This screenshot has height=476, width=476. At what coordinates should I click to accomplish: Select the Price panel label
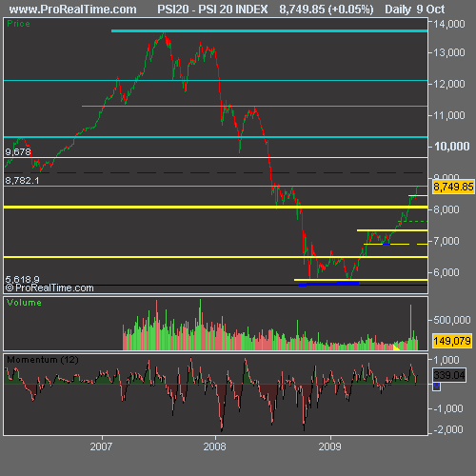[18, 24]
